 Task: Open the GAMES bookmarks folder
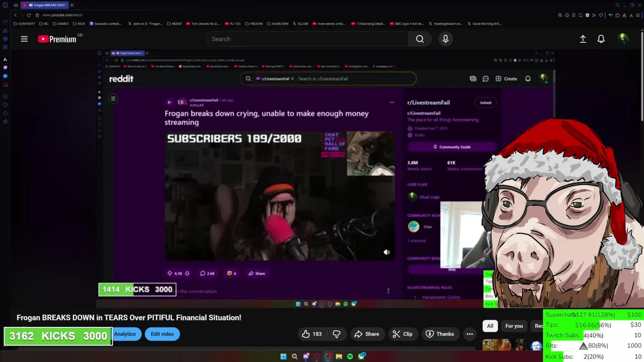tap(60, 24)
